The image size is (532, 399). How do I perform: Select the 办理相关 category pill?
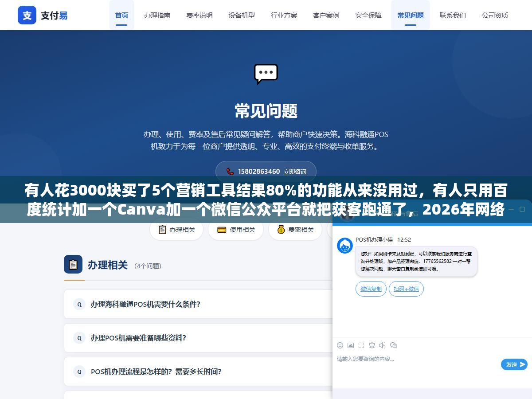pos(176,230)
